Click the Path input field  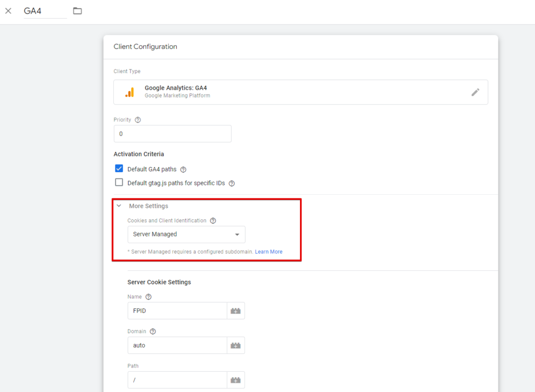(x=177, y=379)
